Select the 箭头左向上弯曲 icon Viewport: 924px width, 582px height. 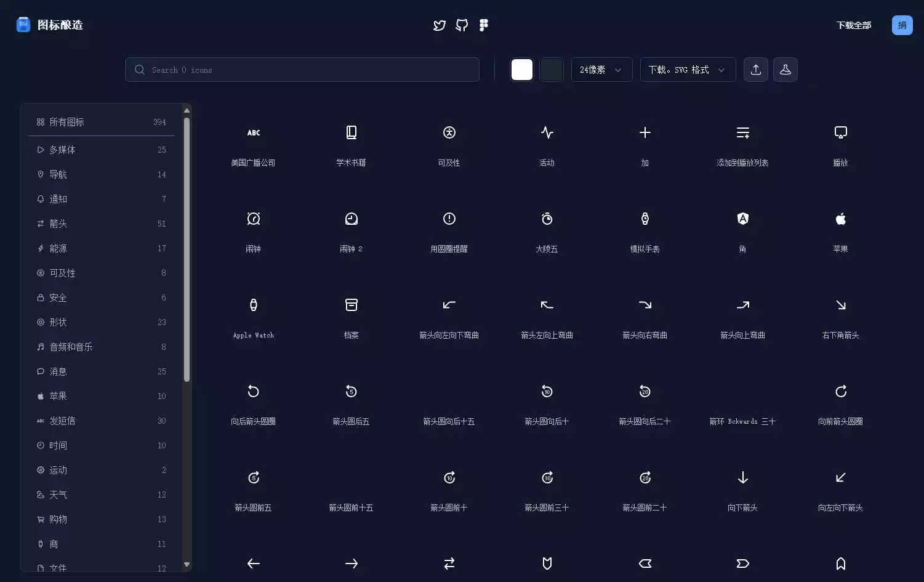pyautogui.click(x=547, y=305)
